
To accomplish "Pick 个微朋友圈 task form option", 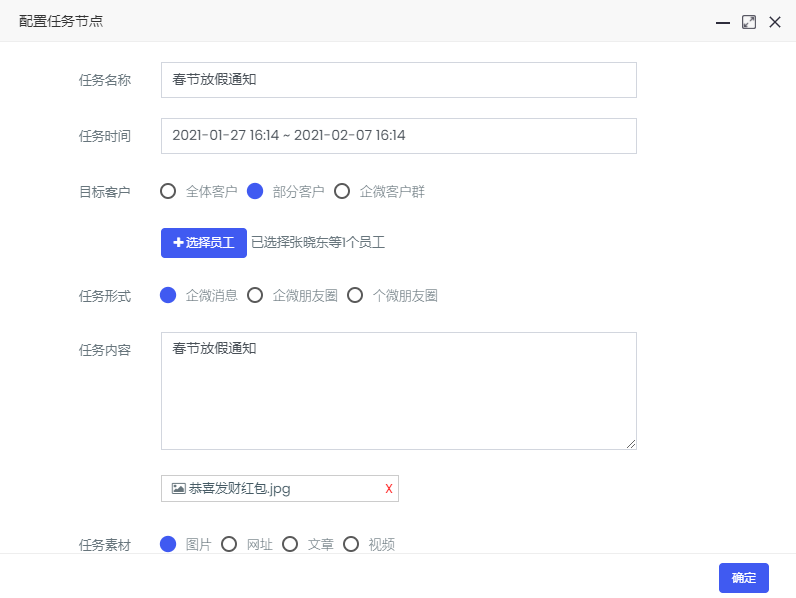I will 355,295.
